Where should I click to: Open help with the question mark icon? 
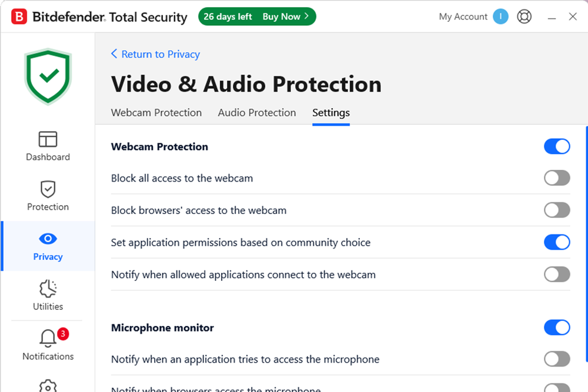click(524, 16)
